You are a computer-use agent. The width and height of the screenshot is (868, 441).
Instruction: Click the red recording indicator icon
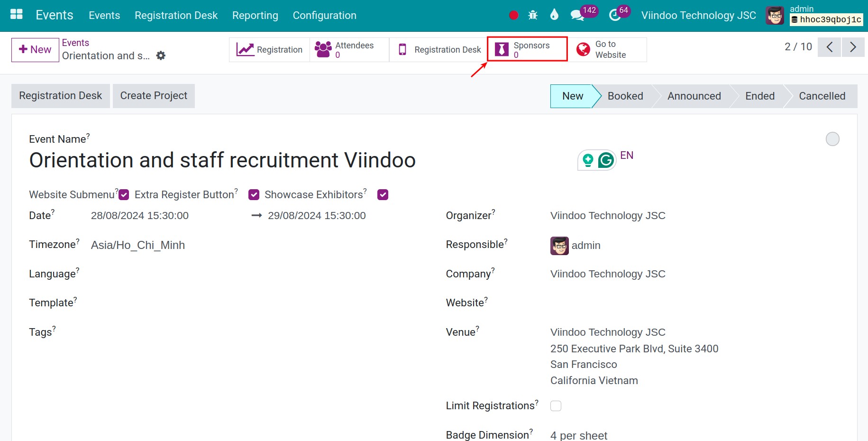pyautogui.click(x=513, y=15)
